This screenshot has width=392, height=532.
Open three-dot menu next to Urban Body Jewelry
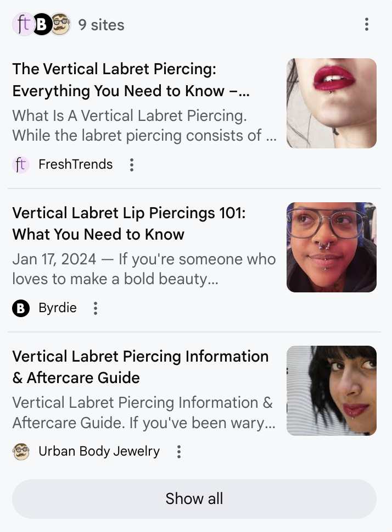tap(179, 452)
